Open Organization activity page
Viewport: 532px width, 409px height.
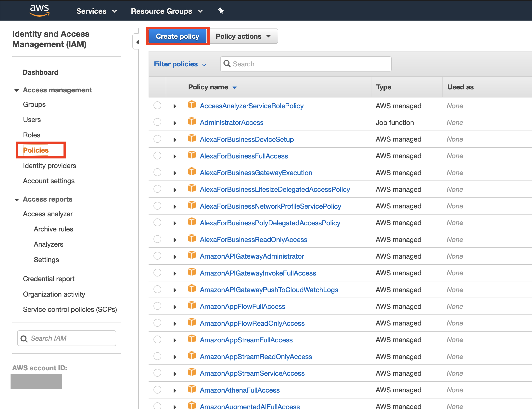click(x=54, y=294)
